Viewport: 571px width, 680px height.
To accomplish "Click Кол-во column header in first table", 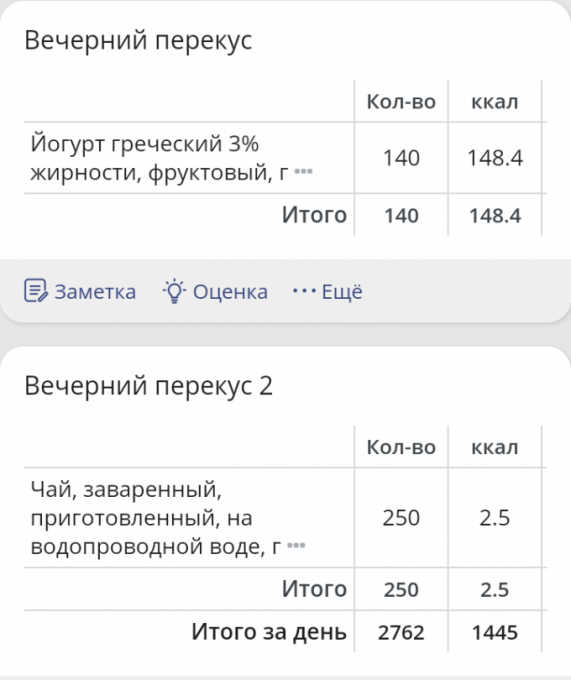I will pyautogui.click(x=401, y=102).
